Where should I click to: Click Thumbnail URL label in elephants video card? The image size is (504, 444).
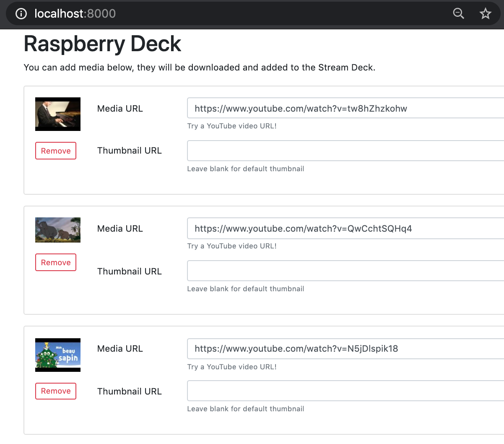tap(129, 271)
